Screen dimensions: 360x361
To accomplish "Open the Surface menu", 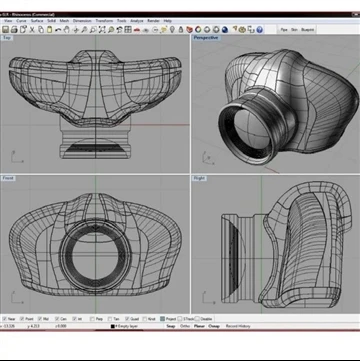I will tap(37, 21).
